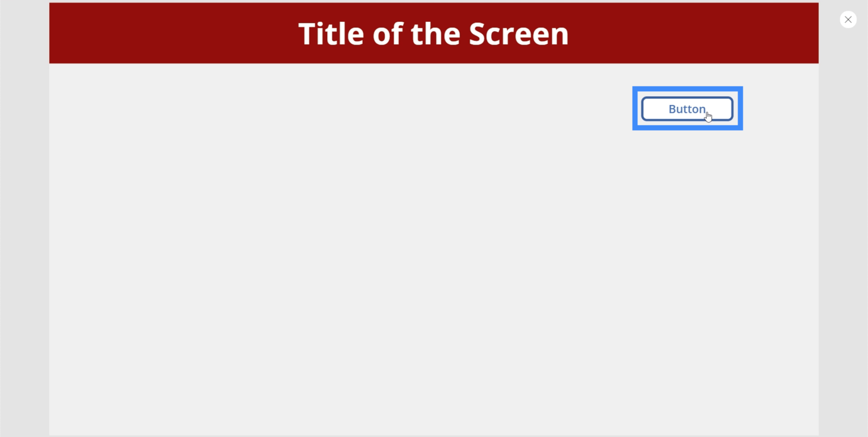
Task: Click the white circle behind the X icon
Action: point(848,19)
